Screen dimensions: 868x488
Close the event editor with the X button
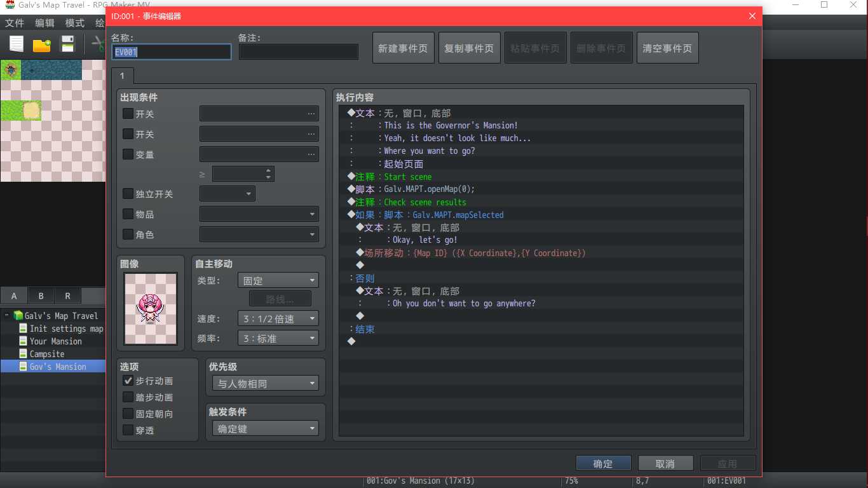pyautogui.click(x=752, y=16)
